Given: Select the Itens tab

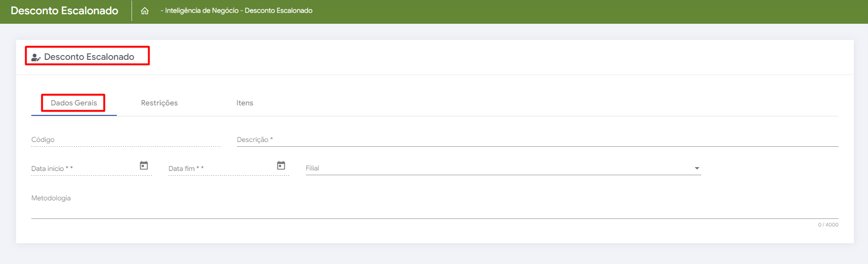Looking at the screenshot, I should [x=245, y=103].
